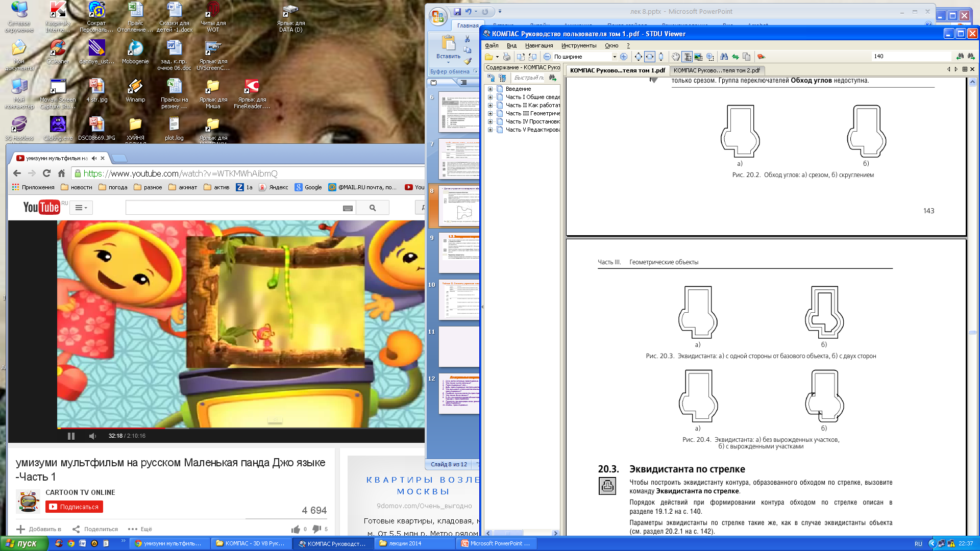This screenshot has height=551, width=980.
Task: Click the STDU document vertical scrollbar
Action: (972, 306)
